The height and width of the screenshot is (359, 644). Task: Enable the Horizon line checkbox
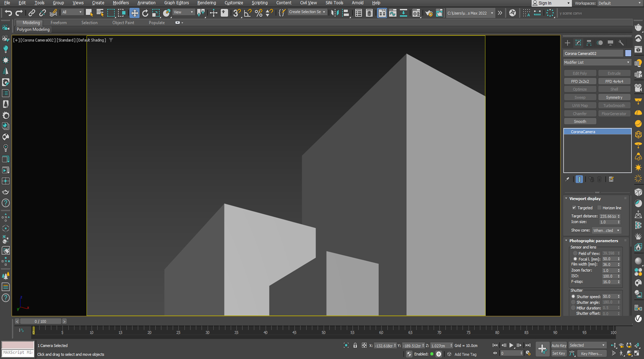pyautogui.click(x=599, y=208)
